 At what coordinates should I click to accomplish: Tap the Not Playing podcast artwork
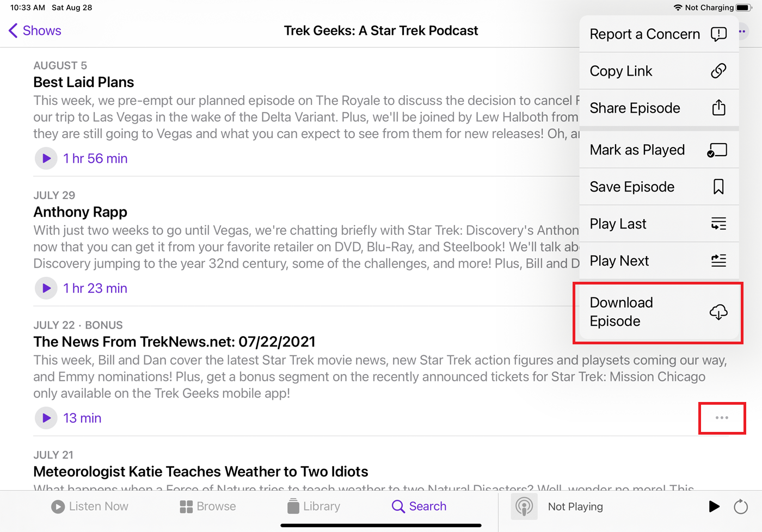[524, 507]
